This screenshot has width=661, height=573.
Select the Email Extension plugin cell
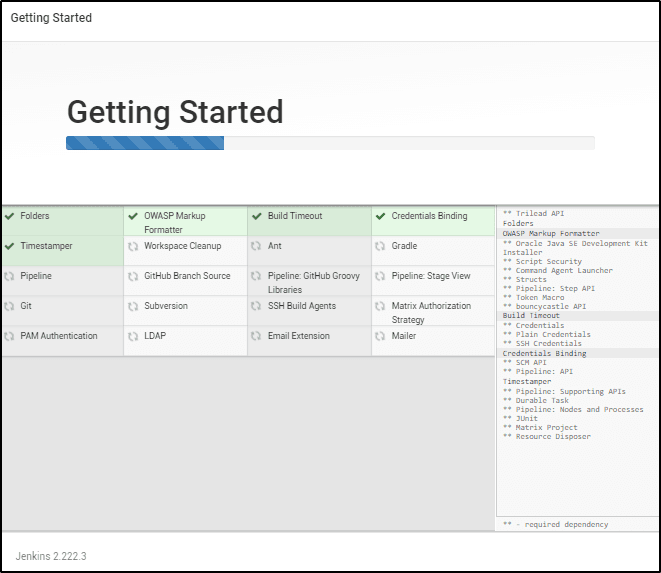tap(298, 336)
